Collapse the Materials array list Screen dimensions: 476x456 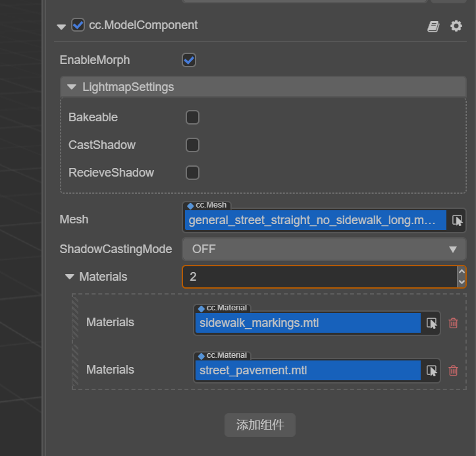point(70,277)
